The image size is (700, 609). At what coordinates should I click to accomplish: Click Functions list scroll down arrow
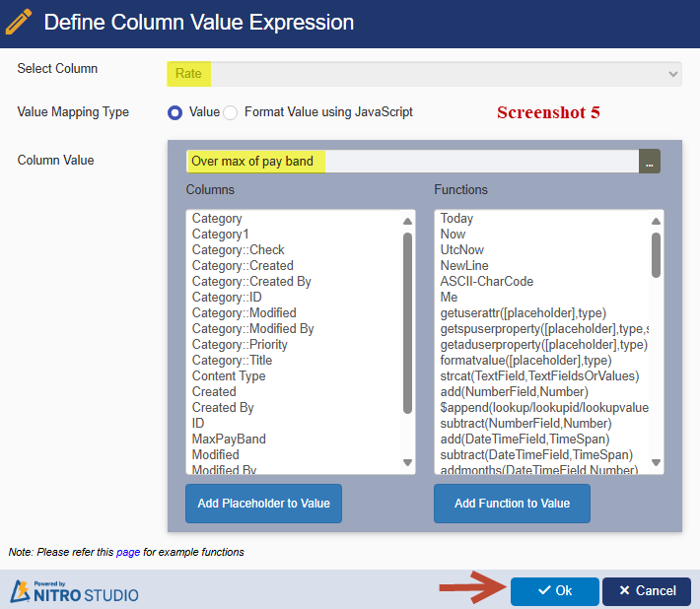coord(656,462)
